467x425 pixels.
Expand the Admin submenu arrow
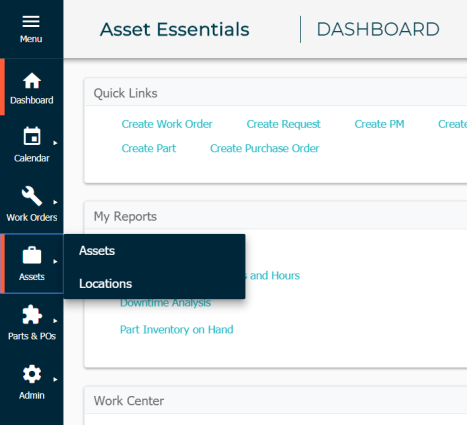(x=55, y=379)
